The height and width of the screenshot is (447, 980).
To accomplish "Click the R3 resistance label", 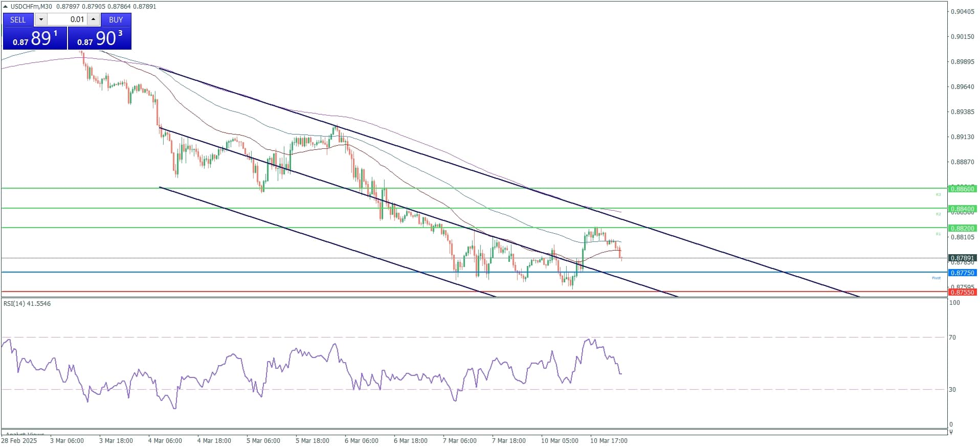I will (938, 194).
